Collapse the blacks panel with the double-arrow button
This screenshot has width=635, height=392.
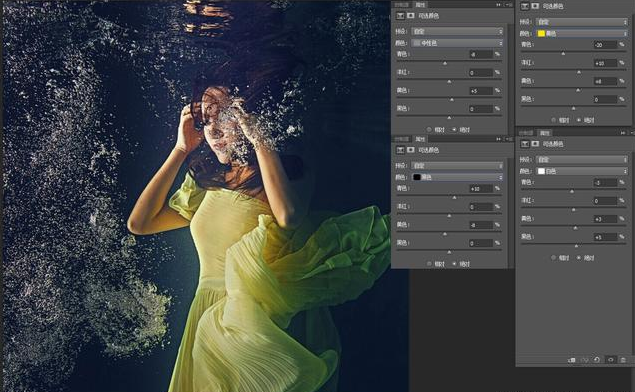[498, 139]
